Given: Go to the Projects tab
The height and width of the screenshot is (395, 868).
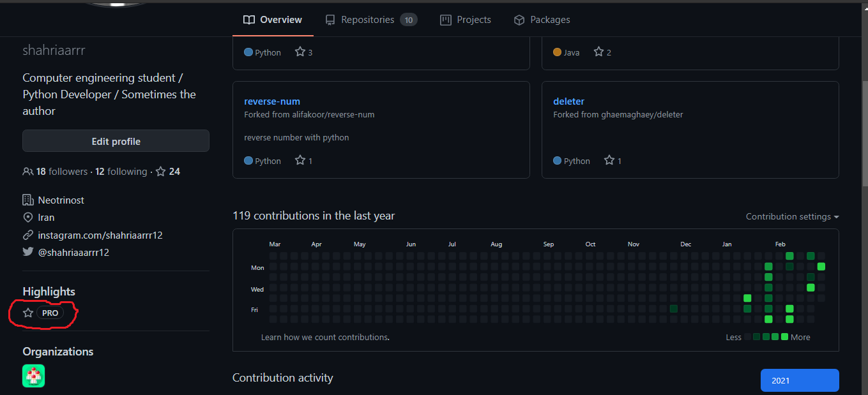Looking at the screenshot, I should pos(466,20).
